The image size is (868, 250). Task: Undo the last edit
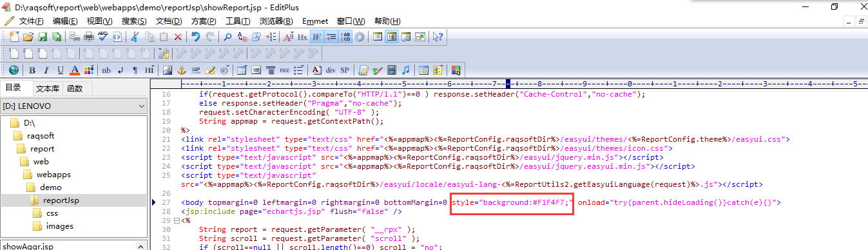pos(195,37)
